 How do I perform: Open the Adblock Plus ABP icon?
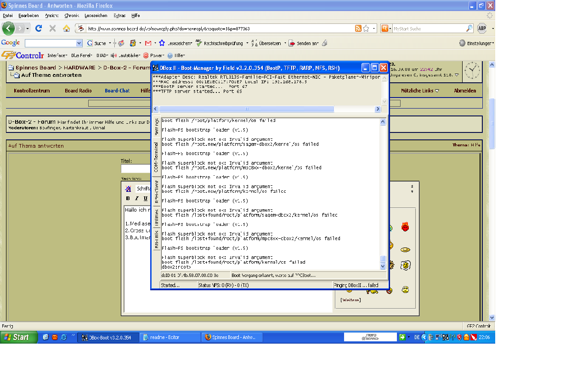coord(482,29)
